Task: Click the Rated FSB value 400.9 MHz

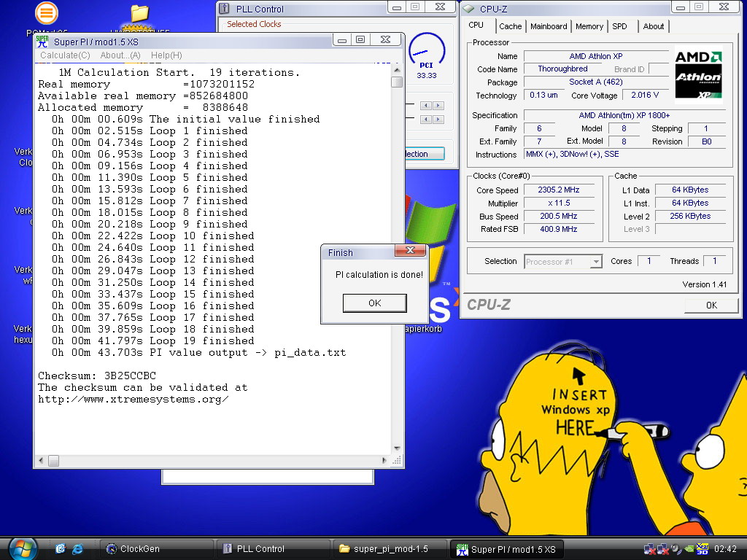Action: (x=559, y=229)
